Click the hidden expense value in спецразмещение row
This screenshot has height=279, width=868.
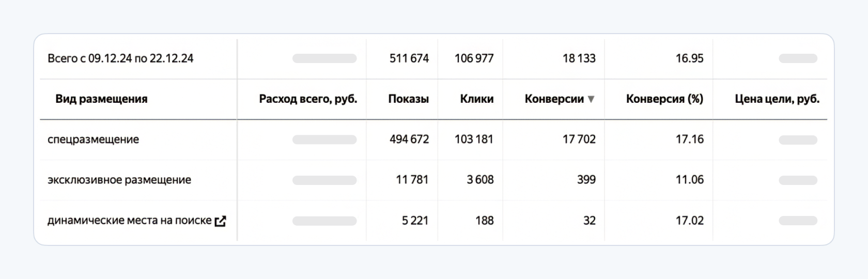coord(324,139)
